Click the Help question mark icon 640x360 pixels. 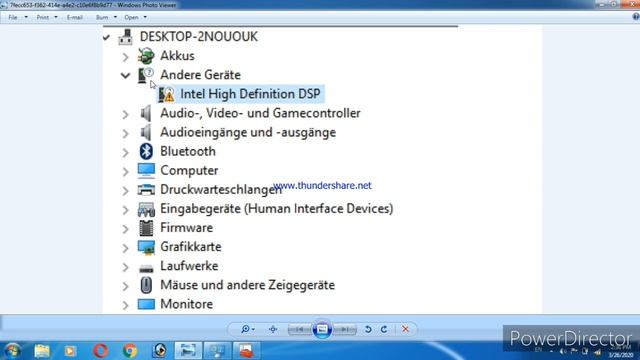pyautogui.click(x=636, y=17)
